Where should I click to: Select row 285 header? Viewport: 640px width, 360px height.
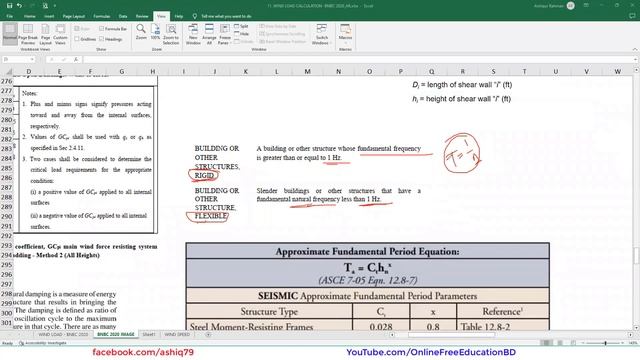tap(7, 168)
